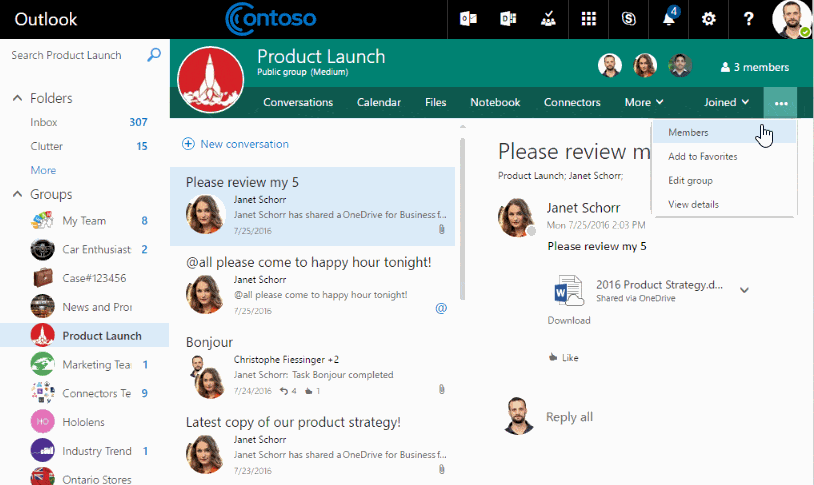Image resolution: width=814 pixels, height=485 pixels.
Task: Click the help question mark icon
Action: 748,19
